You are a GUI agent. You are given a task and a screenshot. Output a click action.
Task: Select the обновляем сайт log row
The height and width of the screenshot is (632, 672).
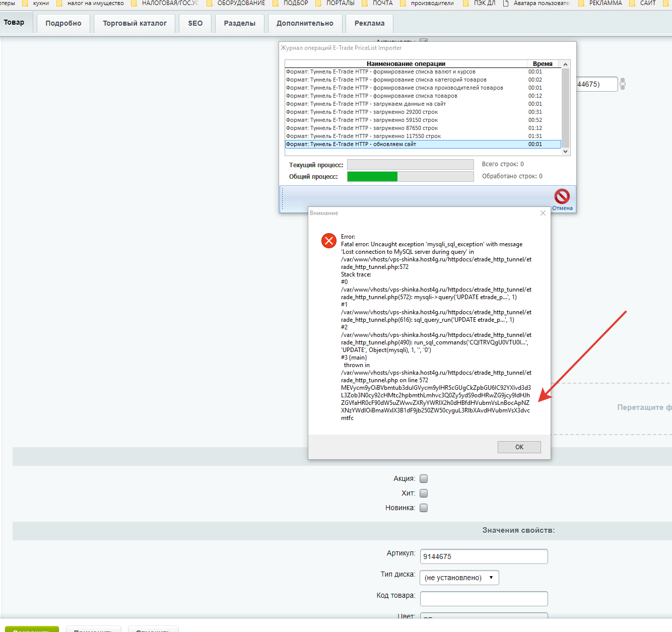(x=423, y=144)
